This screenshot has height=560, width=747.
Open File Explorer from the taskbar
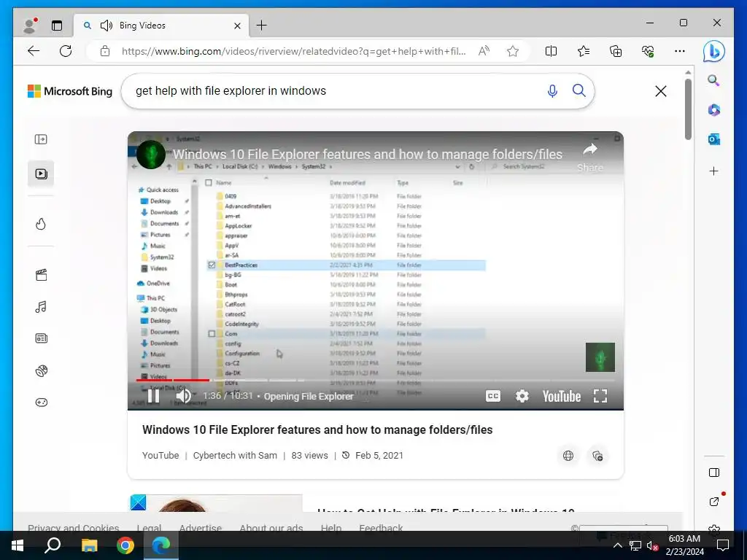point(89,545)
